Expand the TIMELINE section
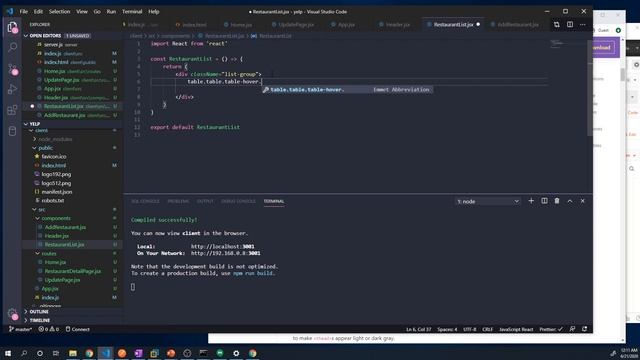This screenshot has width=640, height=360. click(x=40, y=320)
